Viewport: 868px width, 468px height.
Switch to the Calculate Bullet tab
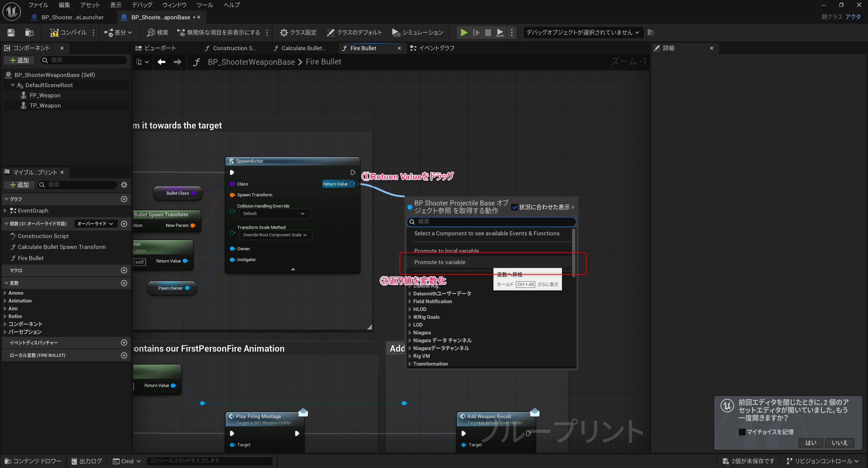coord(300,48)
